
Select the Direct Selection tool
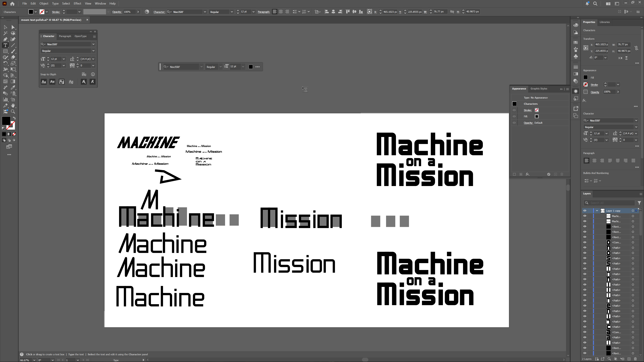coord(13,27)
